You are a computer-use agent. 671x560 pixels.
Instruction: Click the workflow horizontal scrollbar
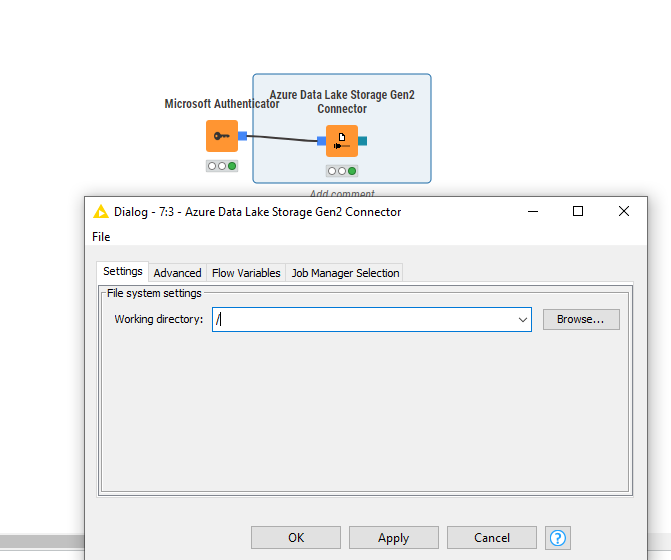click(42, 541)
